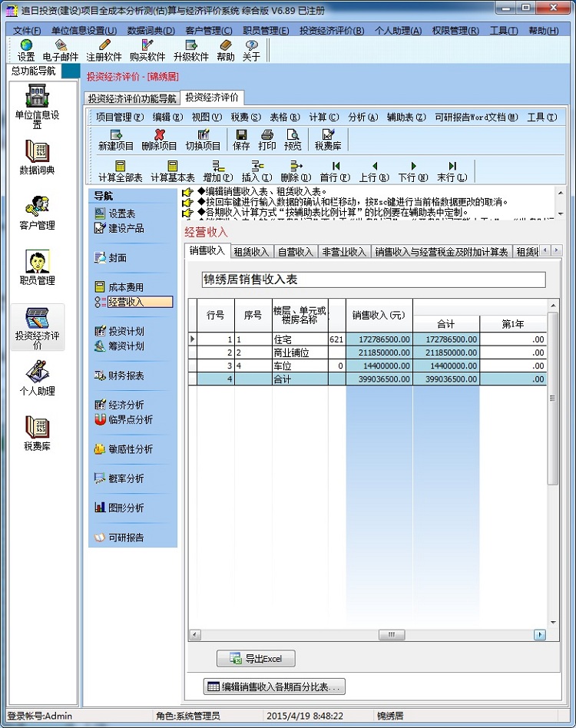Select the 住宅 cell in the table
The image size is (576, 728).
[x=300, y=339]
